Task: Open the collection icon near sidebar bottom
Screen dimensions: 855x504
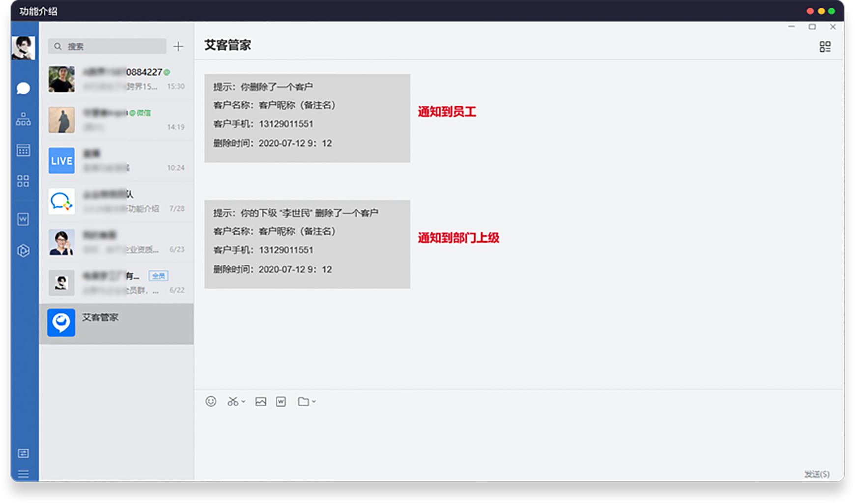Action: [x=23, y=453]
